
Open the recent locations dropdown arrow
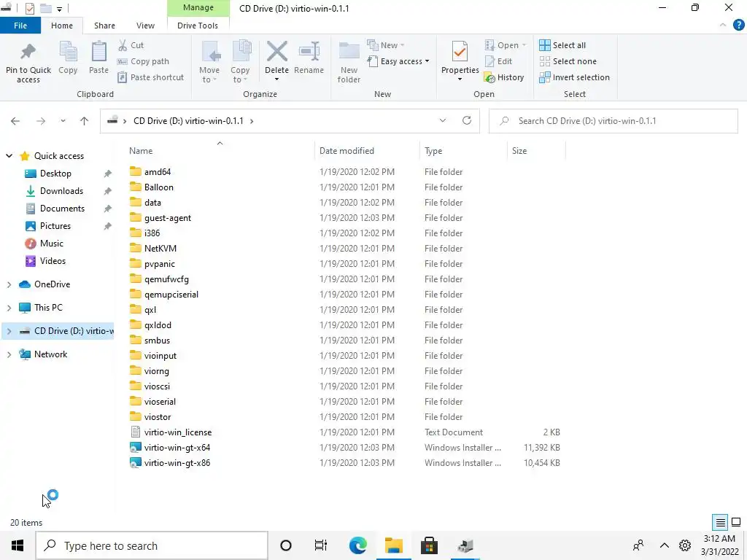click(x=63, y=121)
